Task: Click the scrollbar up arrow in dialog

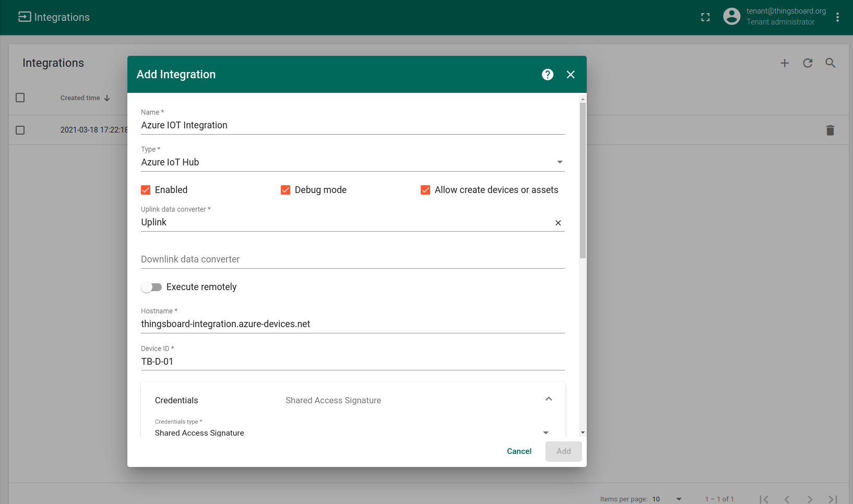Action: (583, 99)
